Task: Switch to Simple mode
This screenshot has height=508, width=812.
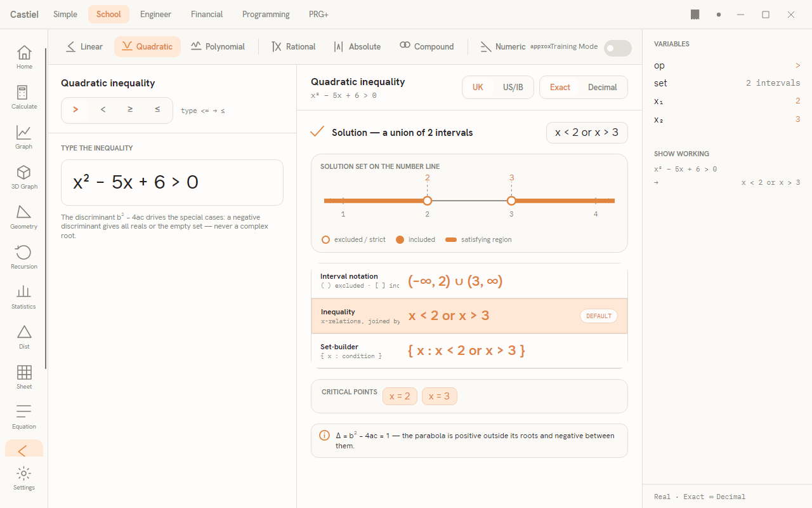Action: click(65, 14)
